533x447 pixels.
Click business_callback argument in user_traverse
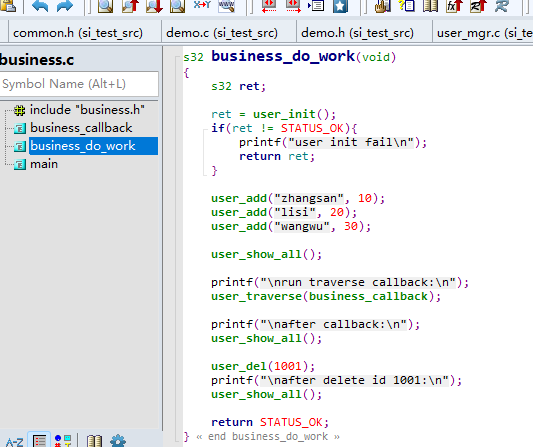click(368, 296)
